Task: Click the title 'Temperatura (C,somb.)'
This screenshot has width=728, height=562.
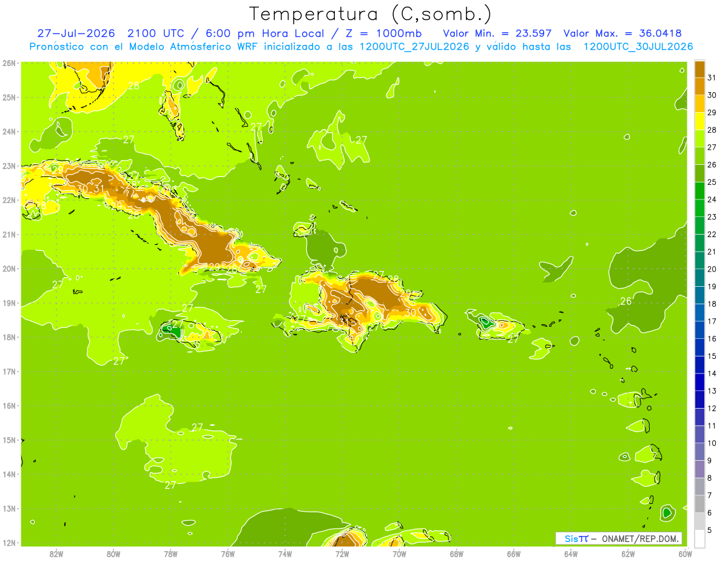Action: pyautogui.click(x=370, y=14)
